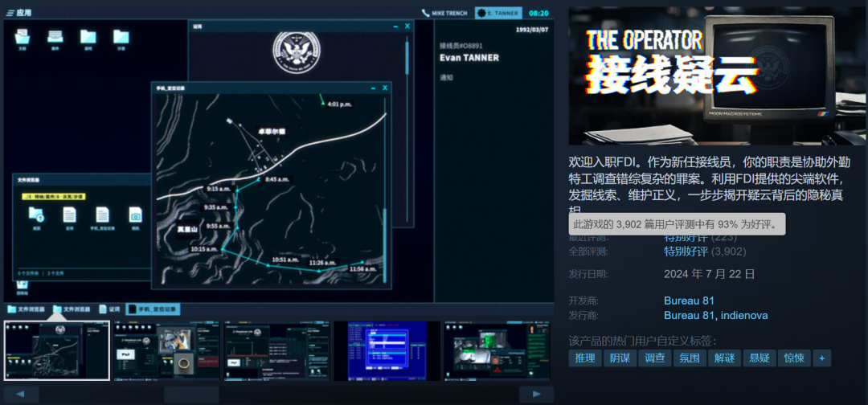Select the 9:35 a.m. location point

[237, 207]
